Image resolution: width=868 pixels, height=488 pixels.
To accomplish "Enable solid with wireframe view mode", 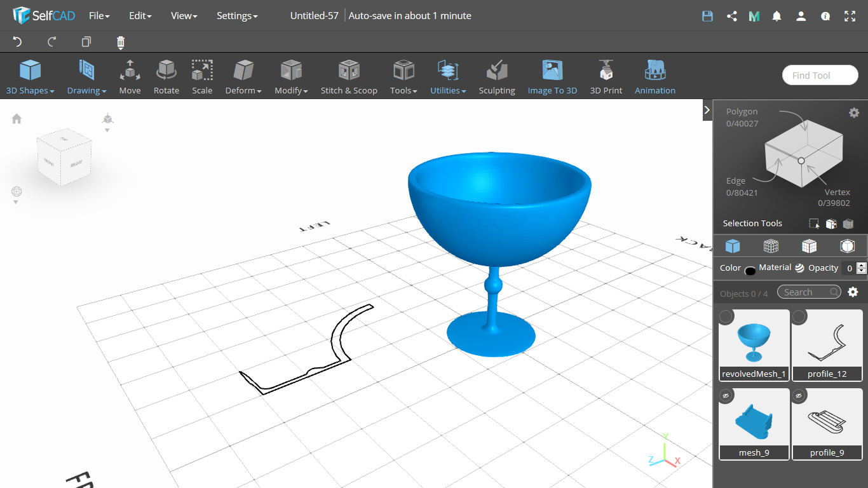I will click(x=809, y=246).
